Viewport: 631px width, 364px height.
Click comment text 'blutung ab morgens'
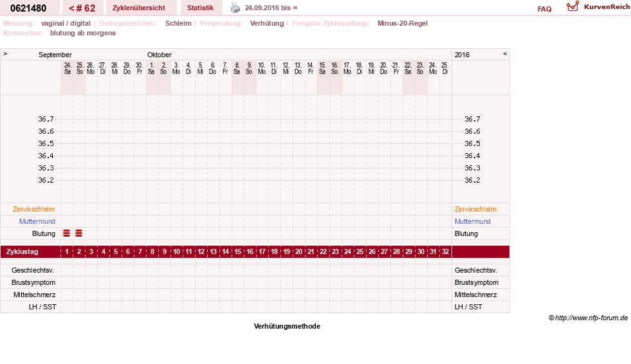click(83, 33)
